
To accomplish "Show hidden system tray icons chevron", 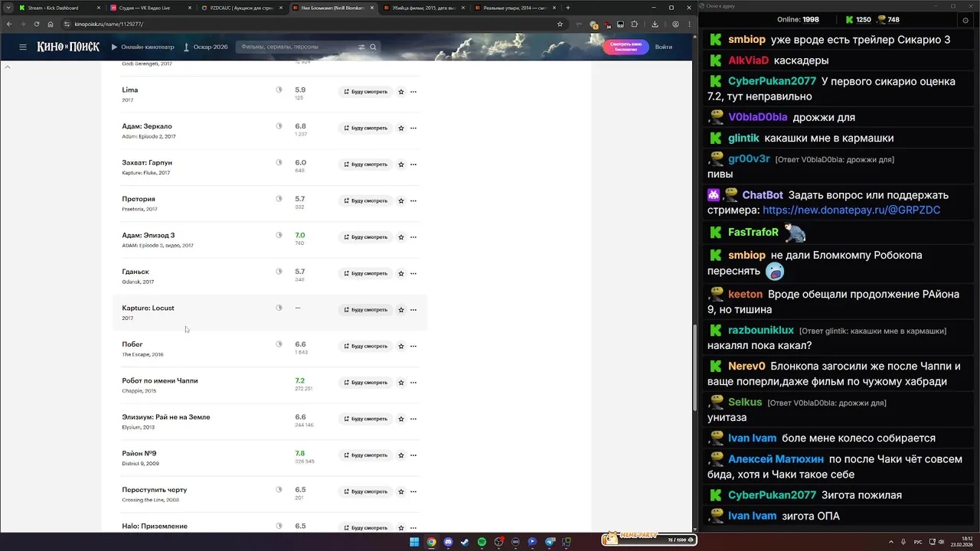I will point(890,542).
